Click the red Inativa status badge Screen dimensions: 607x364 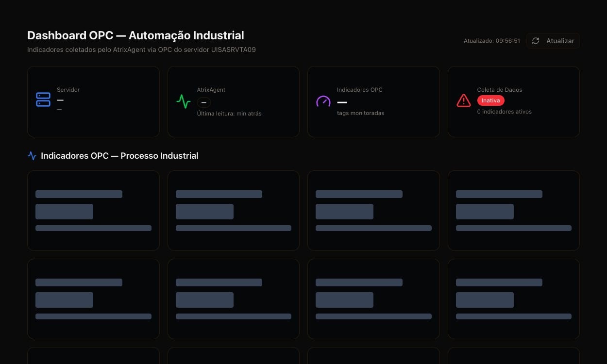point(491,100)
